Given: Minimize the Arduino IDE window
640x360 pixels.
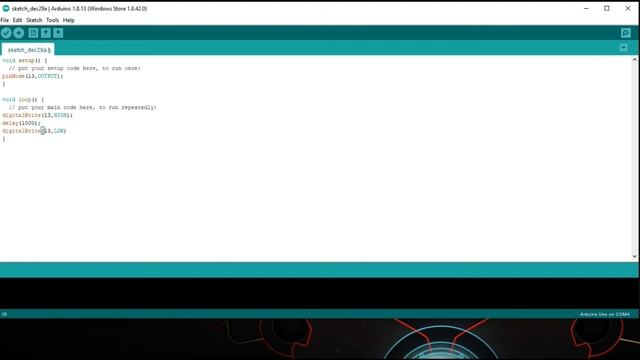Looking at the screenshot, I should pos(586,8).
